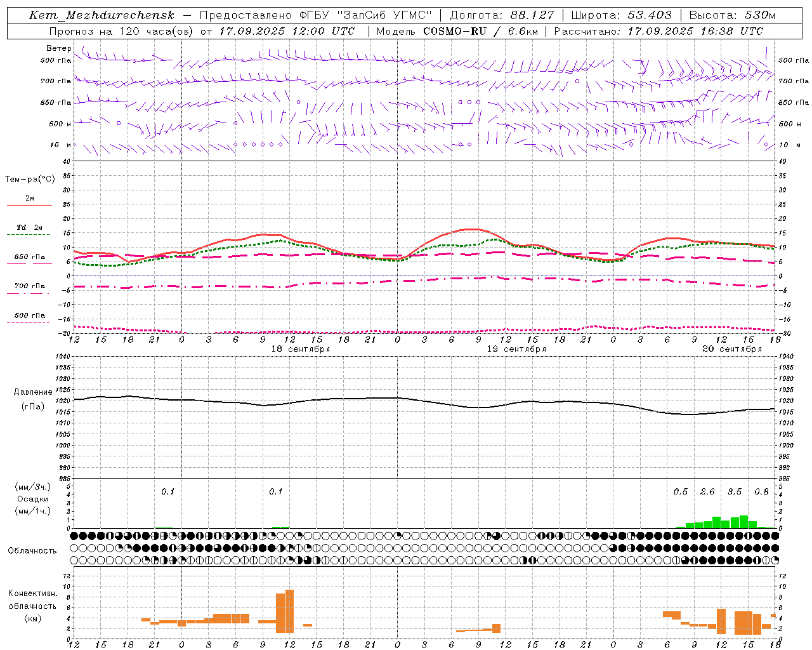The width and height of the screenshot is (812, 650).
Task: Click the solid line sample under the "2м" legend
Action: click(x=29, y=206)
